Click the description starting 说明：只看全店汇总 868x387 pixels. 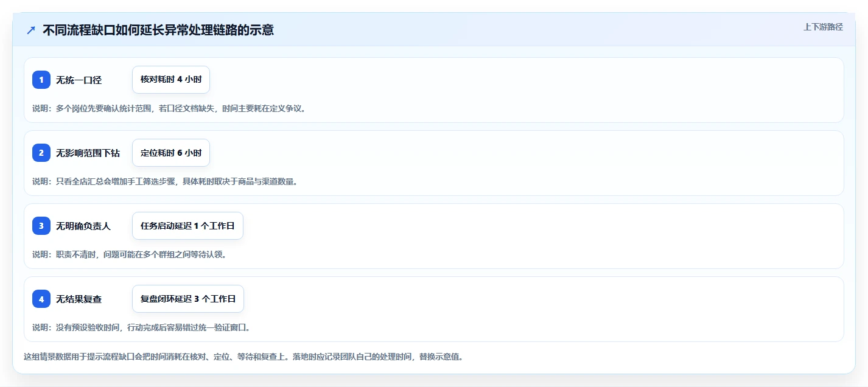point(165,181)
